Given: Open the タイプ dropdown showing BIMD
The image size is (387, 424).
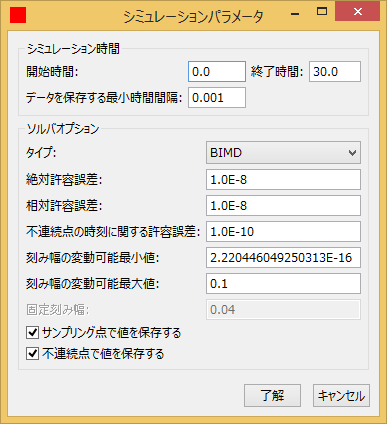Looking at the screenshot, I should pyautogui.click(x=283, y=153).
